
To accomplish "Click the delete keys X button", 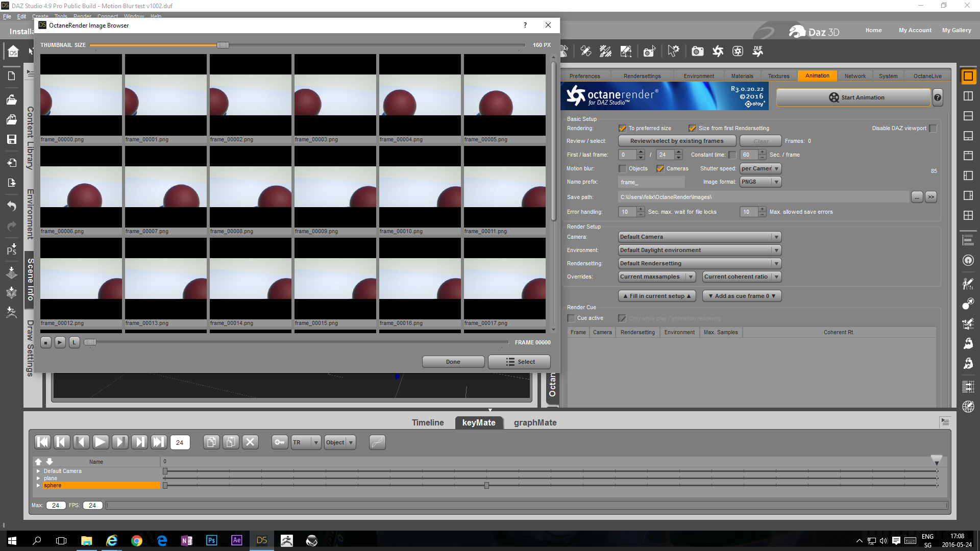I will [250, 442].
